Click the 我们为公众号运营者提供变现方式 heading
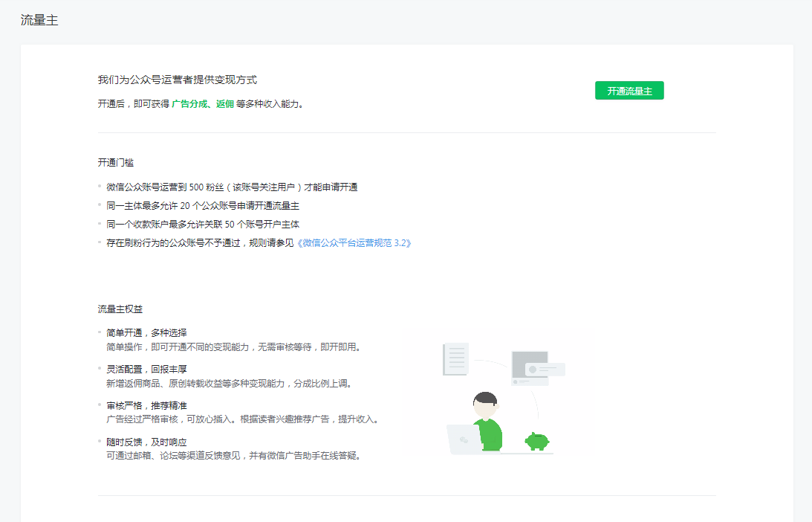Viewport: 812px width, 522px height. pos(178,80)
